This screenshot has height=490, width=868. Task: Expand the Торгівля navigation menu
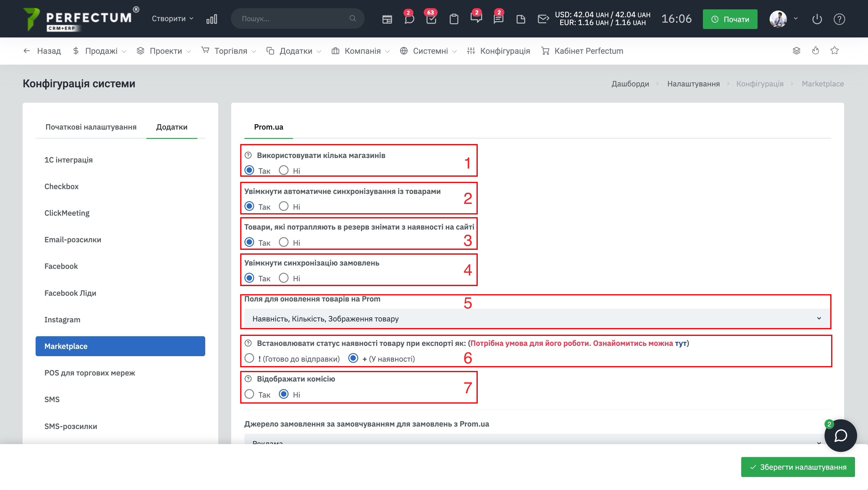tap(231, 51)
